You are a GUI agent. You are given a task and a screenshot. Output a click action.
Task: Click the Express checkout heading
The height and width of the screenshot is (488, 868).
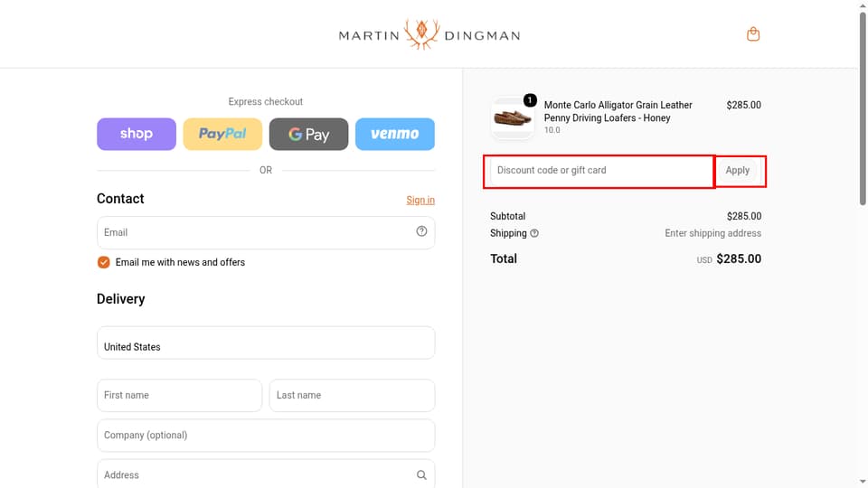[265, 102]
